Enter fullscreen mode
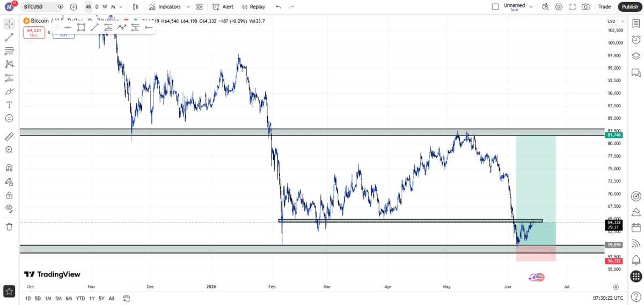This screenshot has height=305, width=644. [x=573, y=7]
